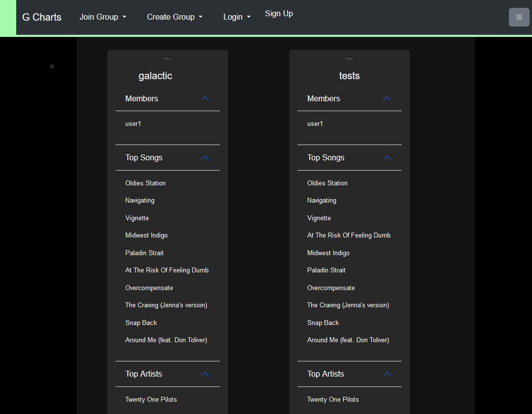Select The Craving (Jenna's version) in galactic
The height and width of the screenshot is (414, 532).
(x=166, y=305)
